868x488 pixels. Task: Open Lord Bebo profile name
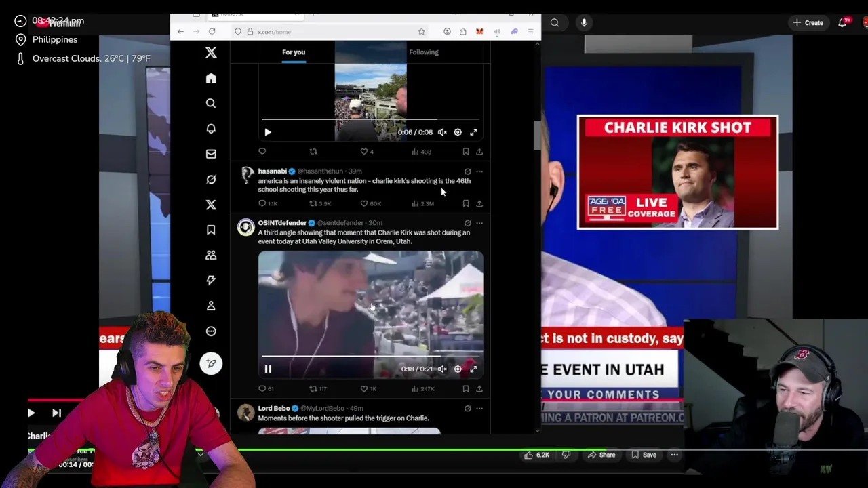click(274, 409)
